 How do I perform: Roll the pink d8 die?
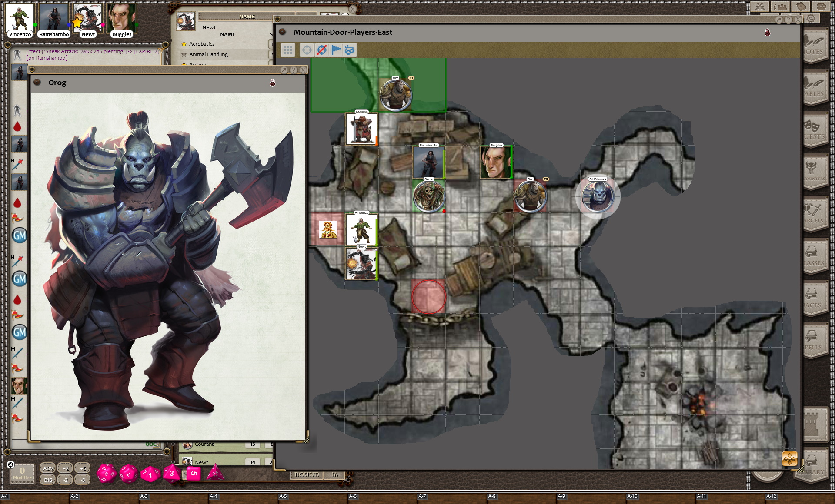tap(171, 473)
